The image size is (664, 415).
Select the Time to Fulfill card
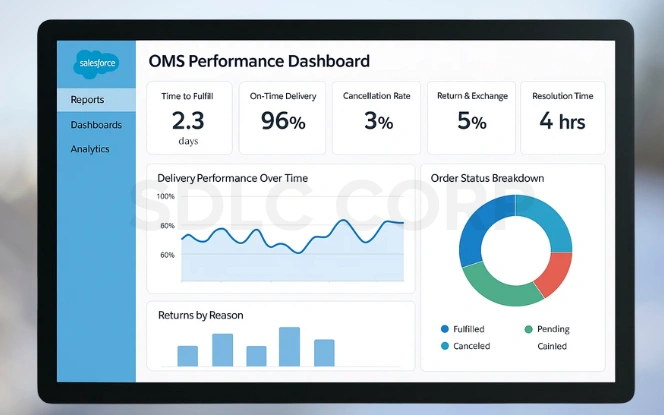coord(189,118)
